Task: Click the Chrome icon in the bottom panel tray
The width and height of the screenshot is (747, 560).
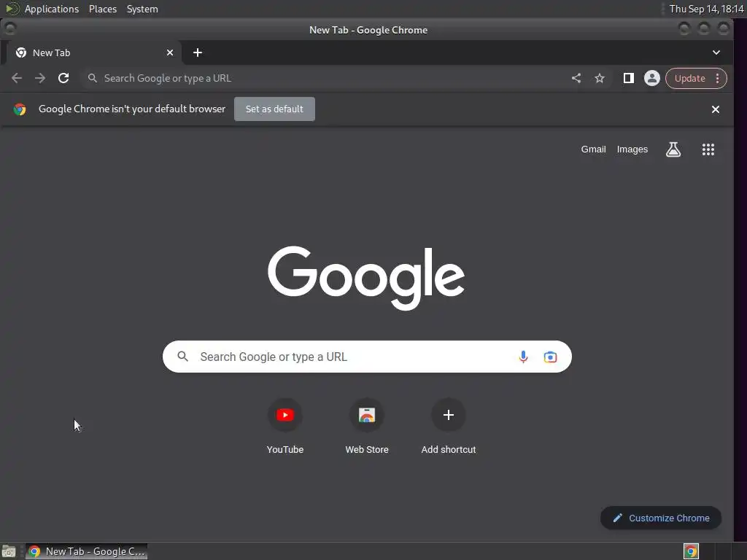Action: [691, 551]
